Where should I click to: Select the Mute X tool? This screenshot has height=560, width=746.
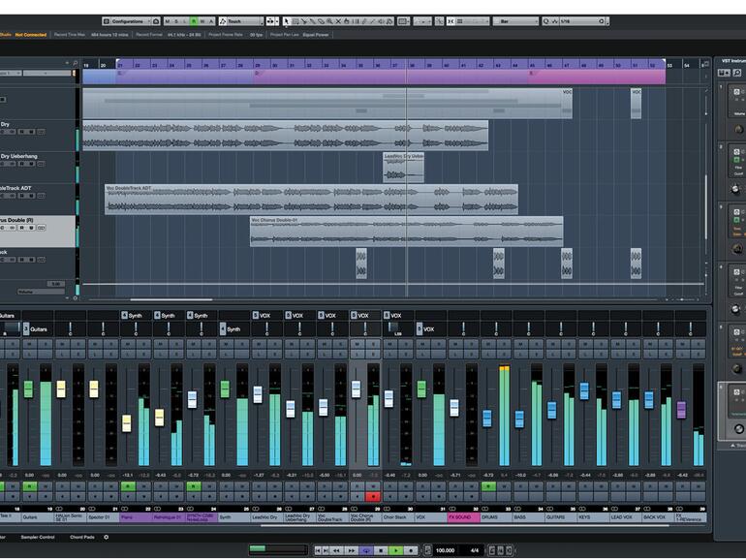338,21
